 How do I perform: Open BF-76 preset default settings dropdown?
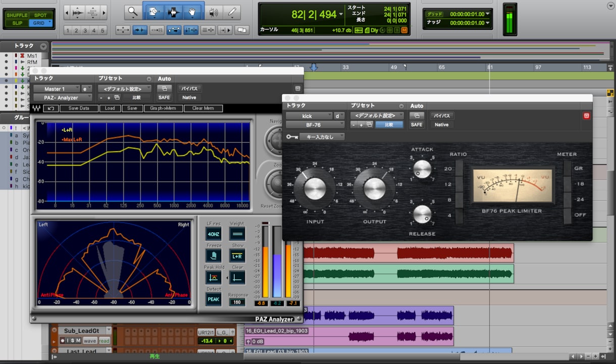(377, 116)
